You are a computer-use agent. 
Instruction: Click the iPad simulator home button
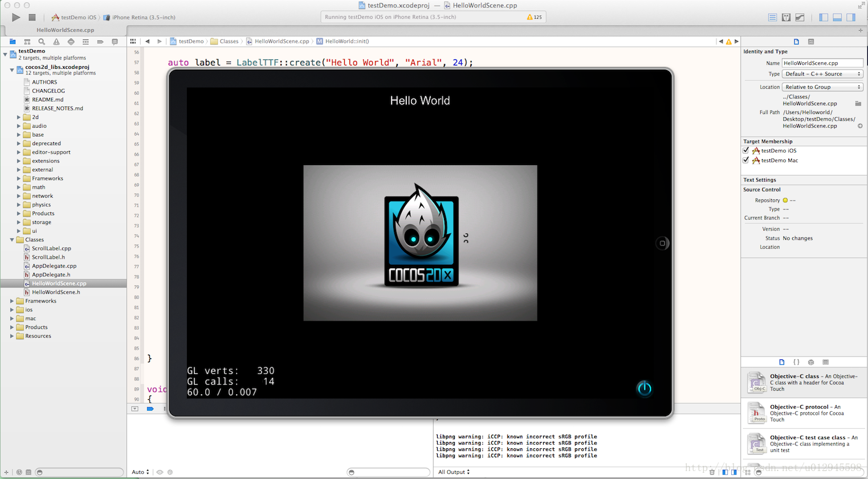(662, 243)
